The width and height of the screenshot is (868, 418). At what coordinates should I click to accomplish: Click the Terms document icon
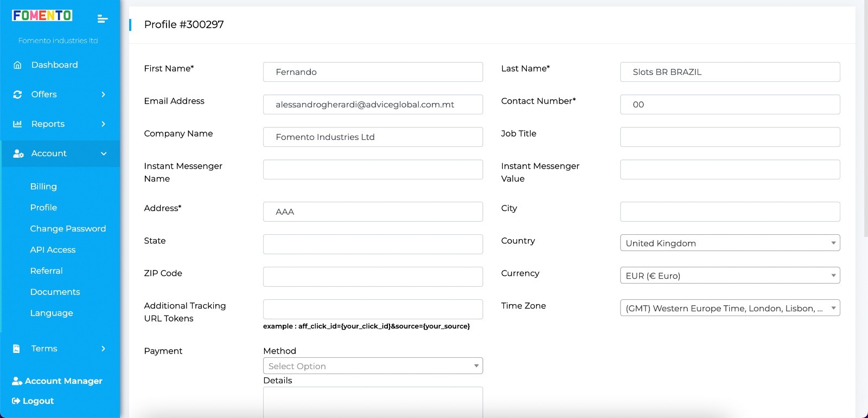(17, 349)
